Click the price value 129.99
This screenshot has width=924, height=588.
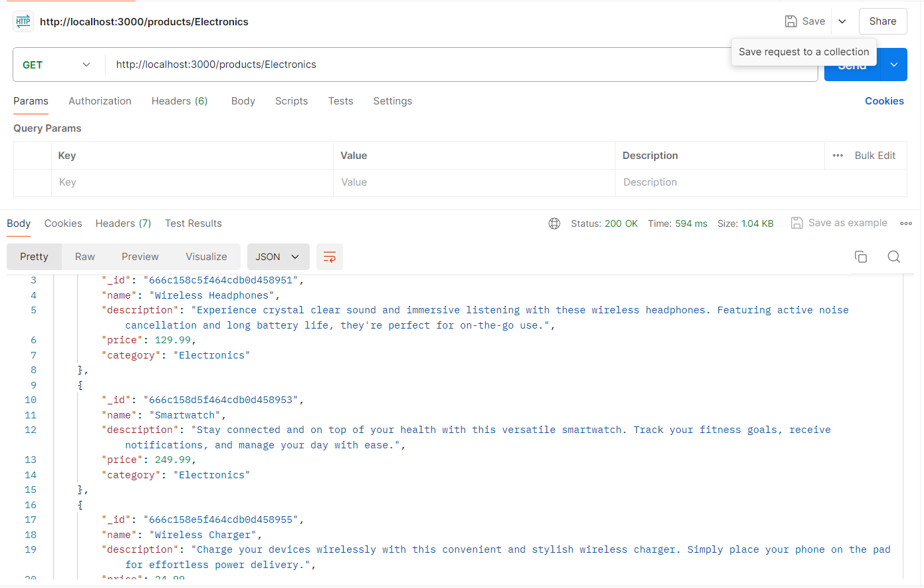[173, 340]
